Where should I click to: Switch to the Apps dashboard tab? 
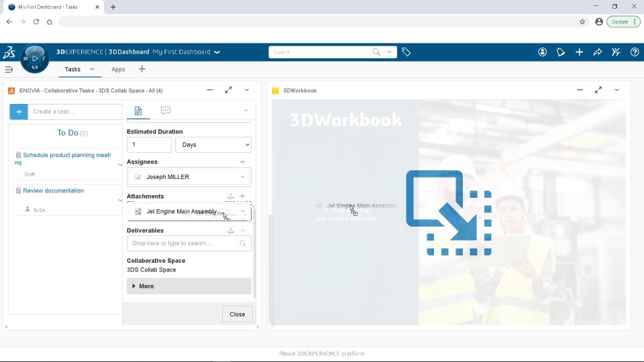[118, 69]
